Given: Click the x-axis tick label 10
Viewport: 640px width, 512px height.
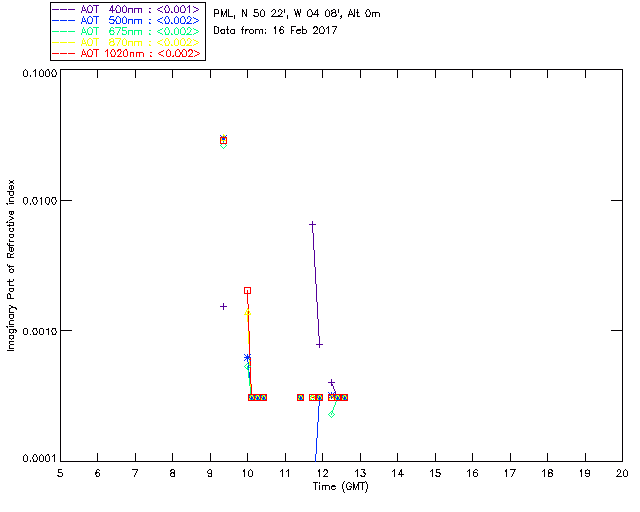Looking at the screenshot, I should [247, 474].
